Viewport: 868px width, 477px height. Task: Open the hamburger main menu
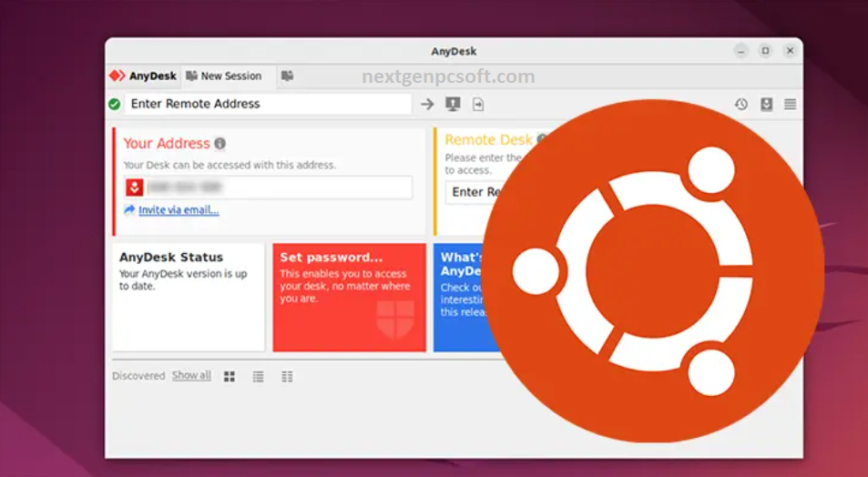790,105
